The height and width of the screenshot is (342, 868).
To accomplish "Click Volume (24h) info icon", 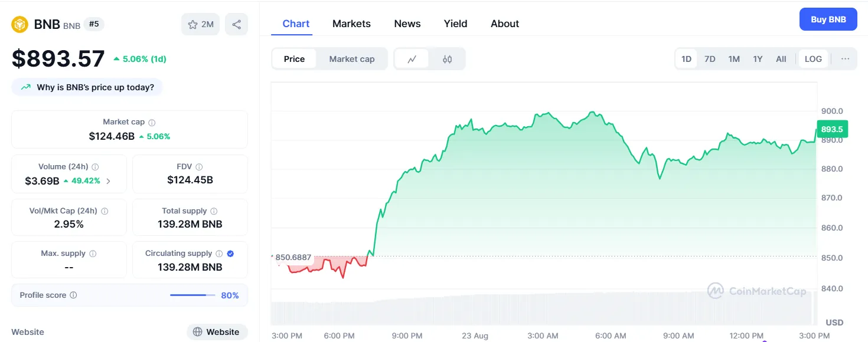I will point(95,167).
